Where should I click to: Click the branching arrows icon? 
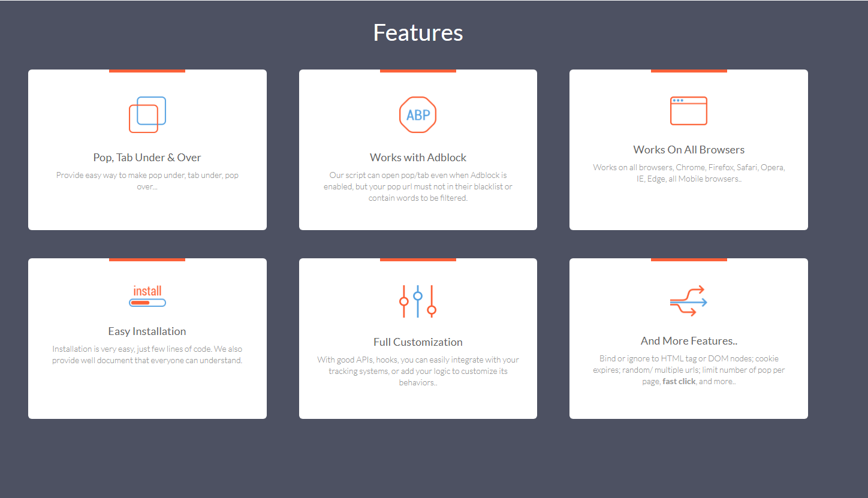(x=688, y=301)
